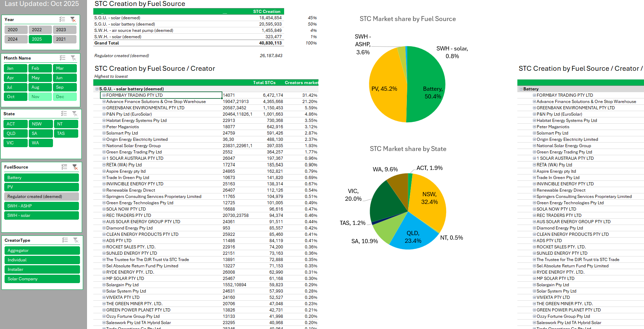644x329 pixels.
Task: Filter FuelSource by Battery
Action: pos(41,178)
